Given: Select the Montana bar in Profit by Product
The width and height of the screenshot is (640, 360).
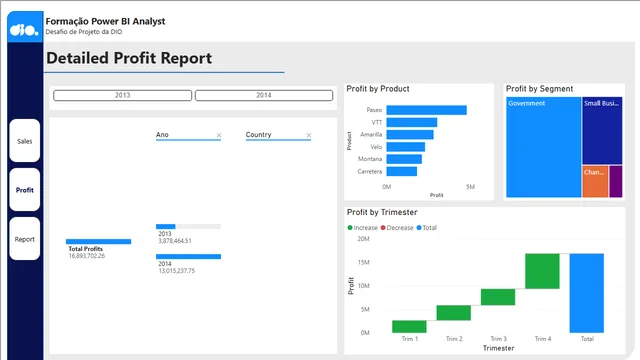Looking at the screenshot, I should coord(404,159).
